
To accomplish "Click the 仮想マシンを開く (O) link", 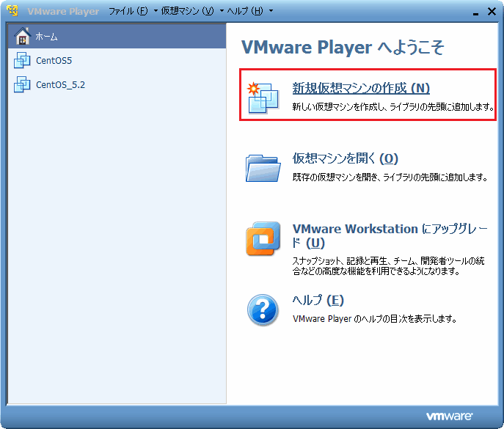I will 346,158.
